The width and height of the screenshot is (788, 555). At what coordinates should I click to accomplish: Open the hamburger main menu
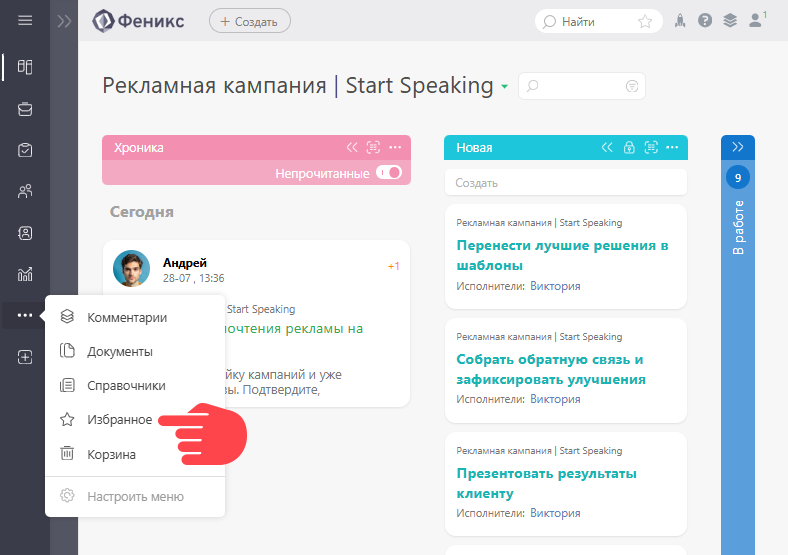click(x=25, y=21)
